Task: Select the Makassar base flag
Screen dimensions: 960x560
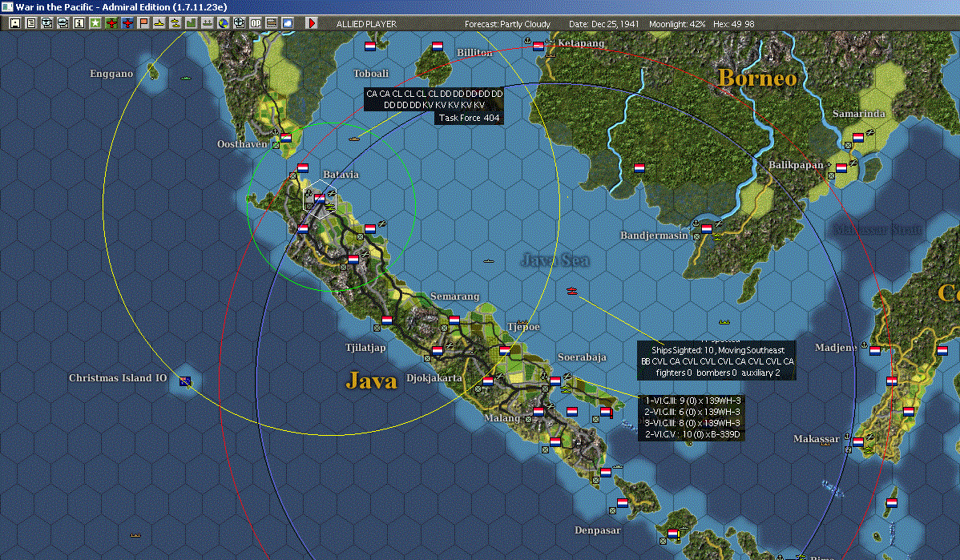Action: point(858,442)
